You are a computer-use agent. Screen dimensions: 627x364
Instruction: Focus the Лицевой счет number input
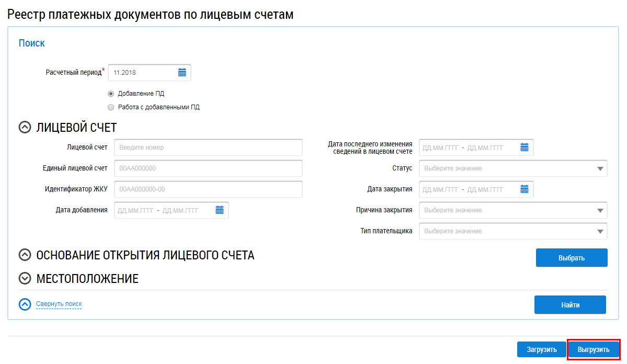(208, 147)
